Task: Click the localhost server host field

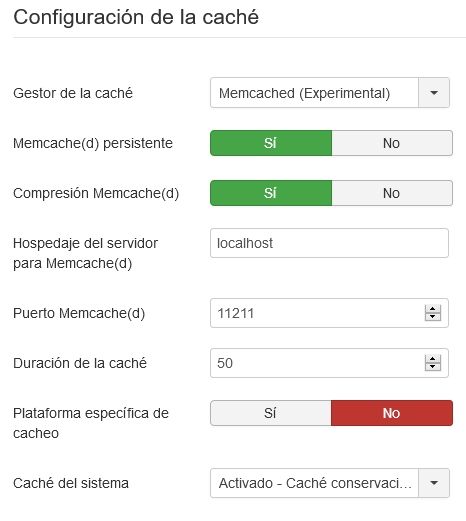Action: 329,243
